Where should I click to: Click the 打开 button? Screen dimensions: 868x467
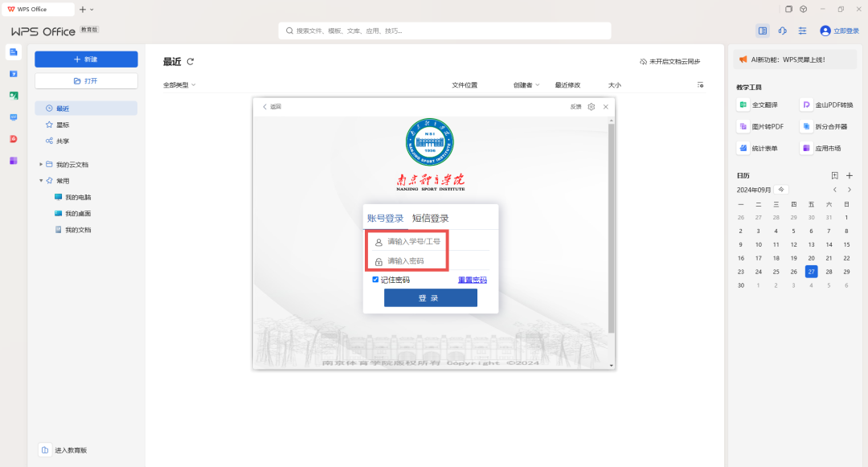coord(86,81)
